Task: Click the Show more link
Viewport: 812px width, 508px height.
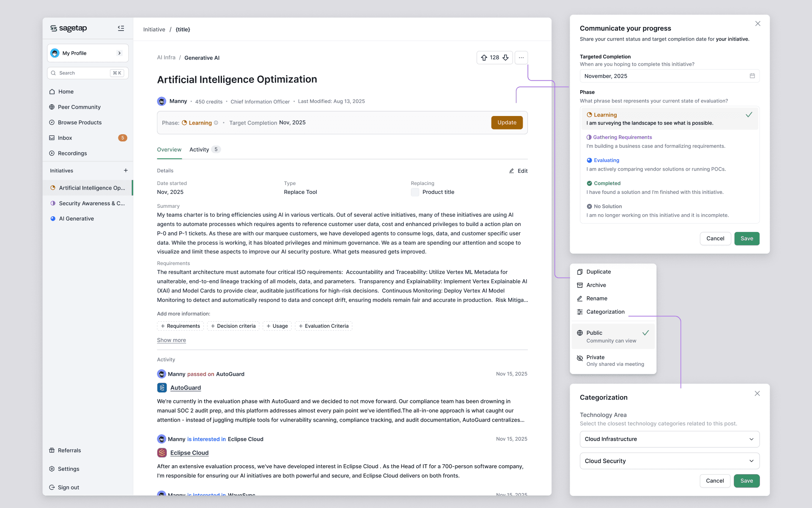Action: click(171, 340)
